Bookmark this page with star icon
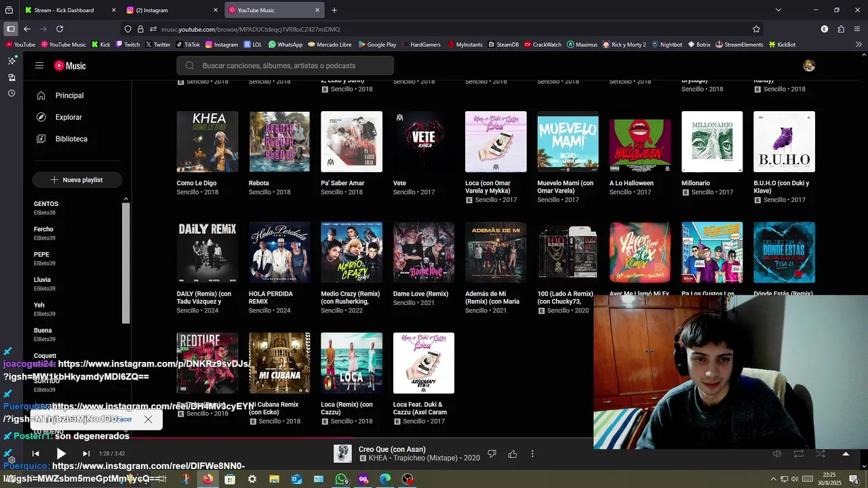This screenshot has width=868, height=488. click(756, 29)
